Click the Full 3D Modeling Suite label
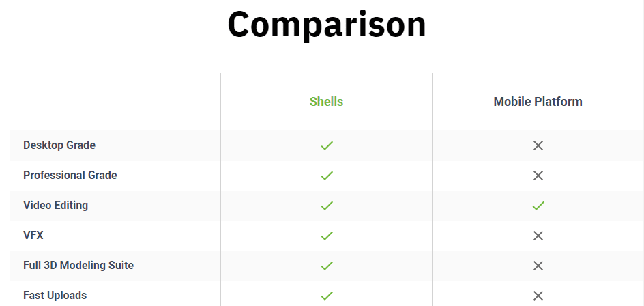Screen dimensions: 644x306 click(78, 265)
